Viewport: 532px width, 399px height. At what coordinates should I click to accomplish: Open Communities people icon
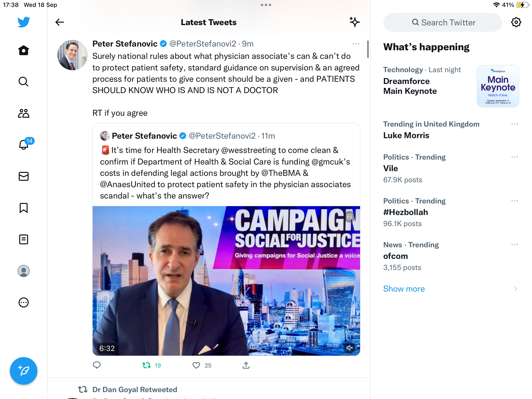point(24,113)
